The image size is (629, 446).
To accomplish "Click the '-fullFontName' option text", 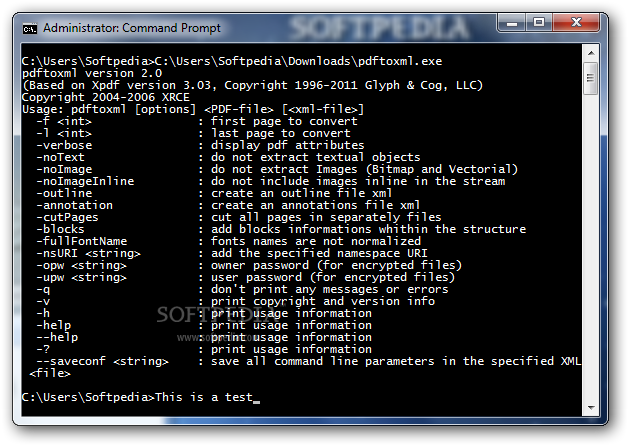I will pyautogui.click(x=82, y=241).
